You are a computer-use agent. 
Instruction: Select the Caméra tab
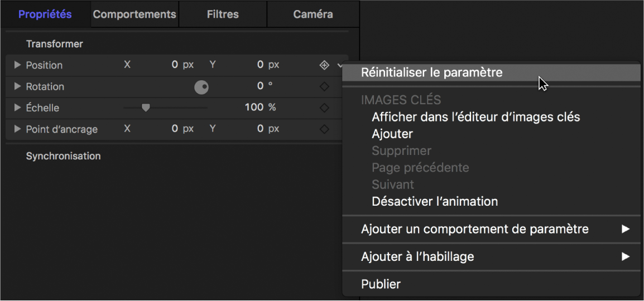tap(313, 14)
